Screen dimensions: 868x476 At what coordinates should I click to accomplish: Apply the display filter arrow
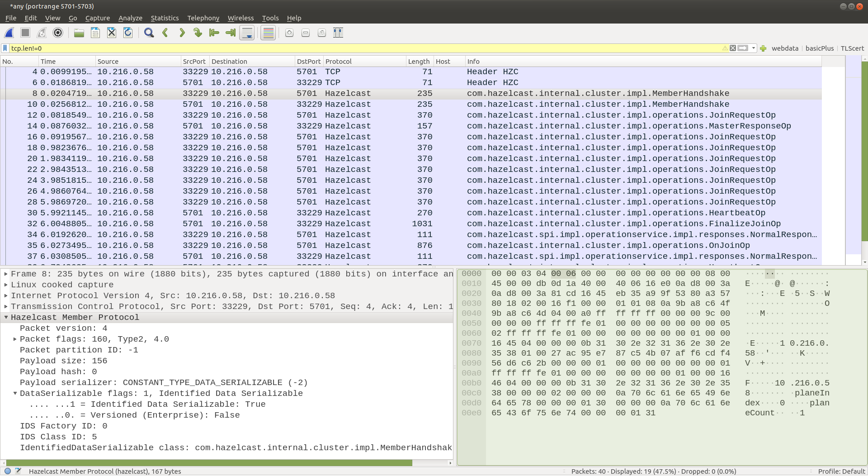click(x=743, y=48)
